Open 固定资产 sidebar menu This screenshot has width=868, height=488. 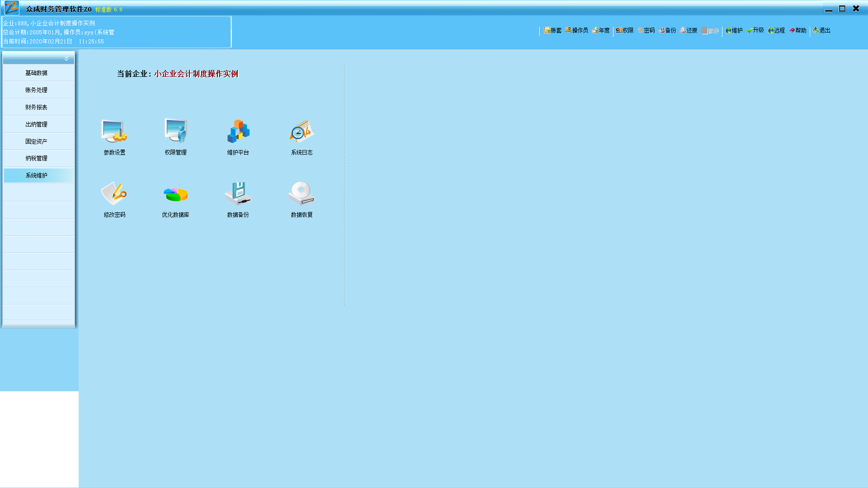click(38, 141)
